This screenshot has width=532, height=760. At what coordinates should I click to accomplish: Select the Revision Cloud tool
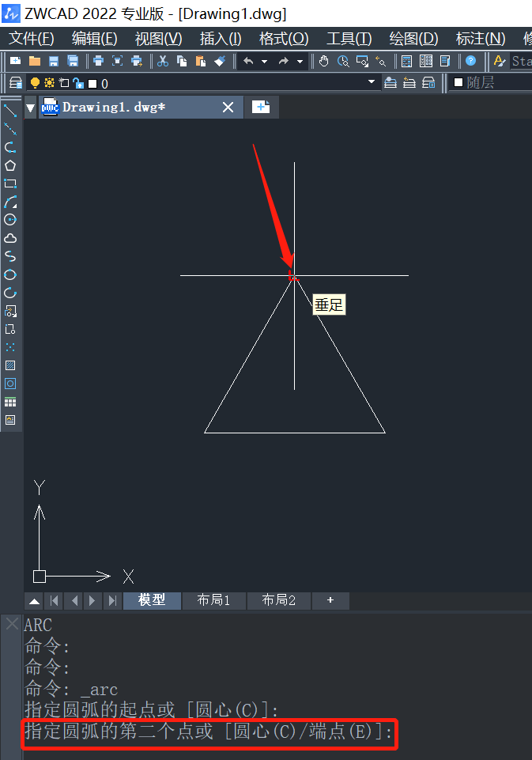[x=10, y=238]
